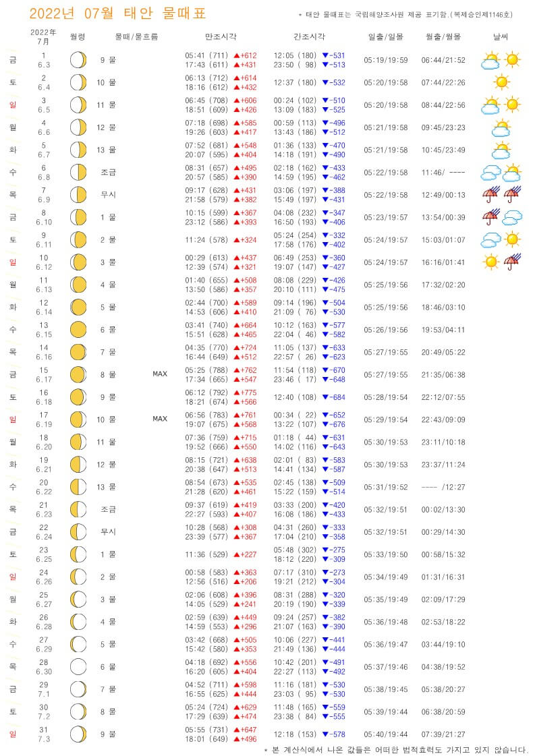Click the MAX label in the July 15 row
Screen dimensions: 535x756
pyautogui.click(x=160, y=374)
